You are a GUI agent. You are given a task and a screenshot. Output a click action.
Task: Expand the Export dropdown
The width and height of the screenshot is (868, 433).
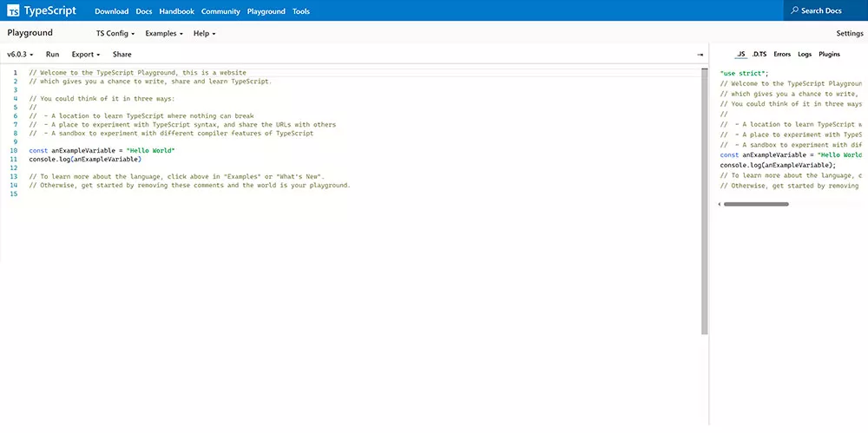click(86, 55)
